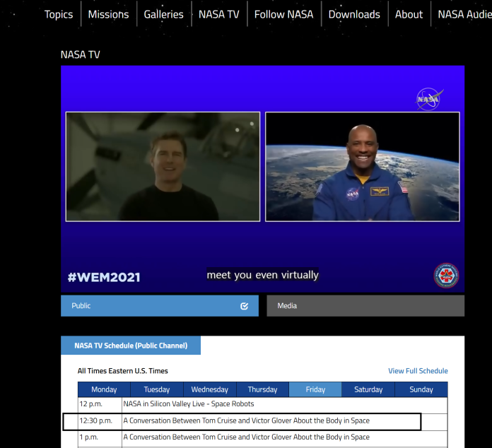Select the Tuesday schedule tab
492x448 pixels.
point(156,389)
